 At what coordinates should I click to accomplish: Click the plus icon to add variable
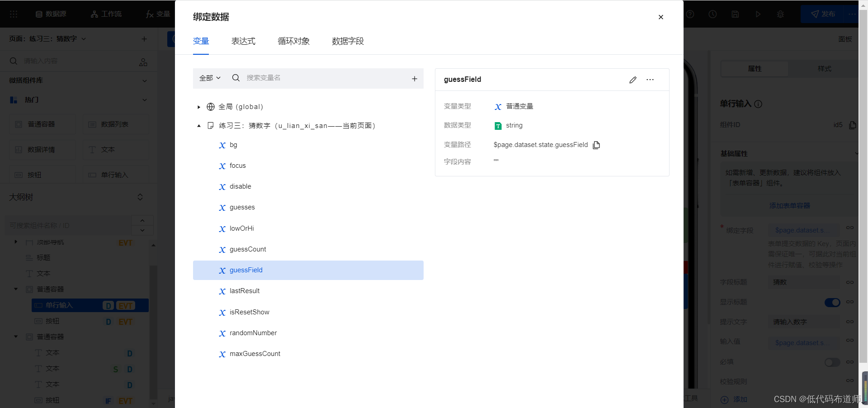pos(414,79)
